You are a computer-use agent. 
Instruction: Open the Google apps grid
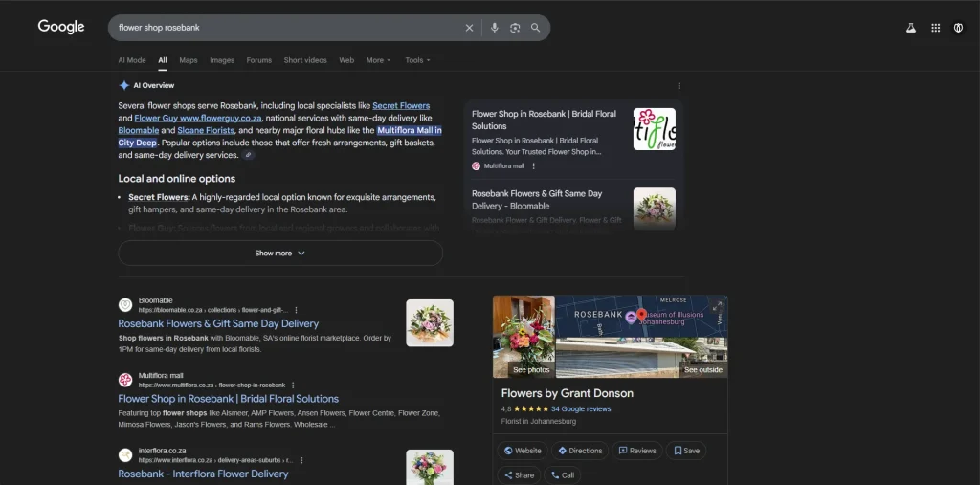[x=935, y=28]
